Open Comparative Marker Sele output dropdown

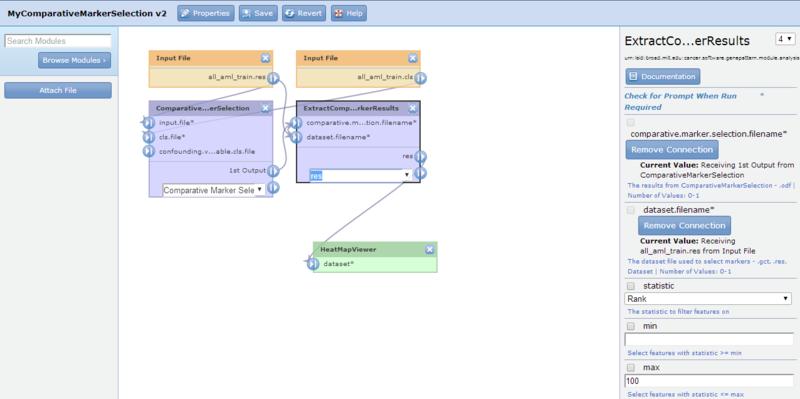(x=214, y=190)
